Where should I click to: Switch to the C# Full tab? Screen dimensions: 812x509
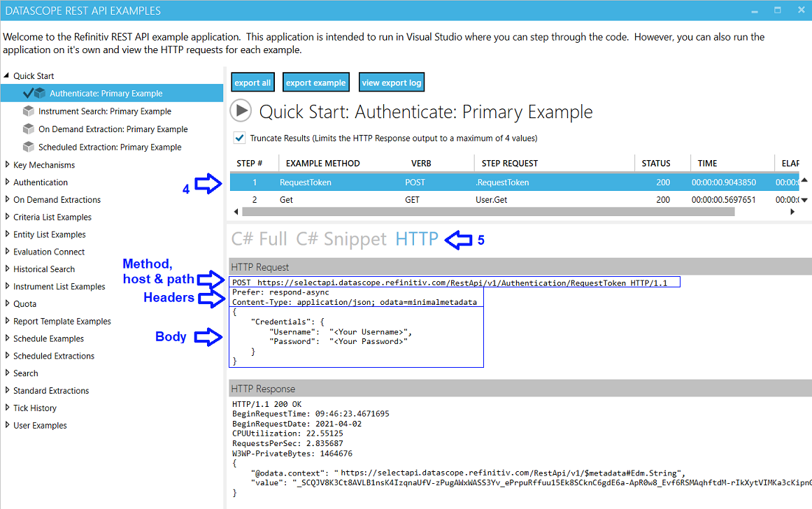tap(259, 238)
